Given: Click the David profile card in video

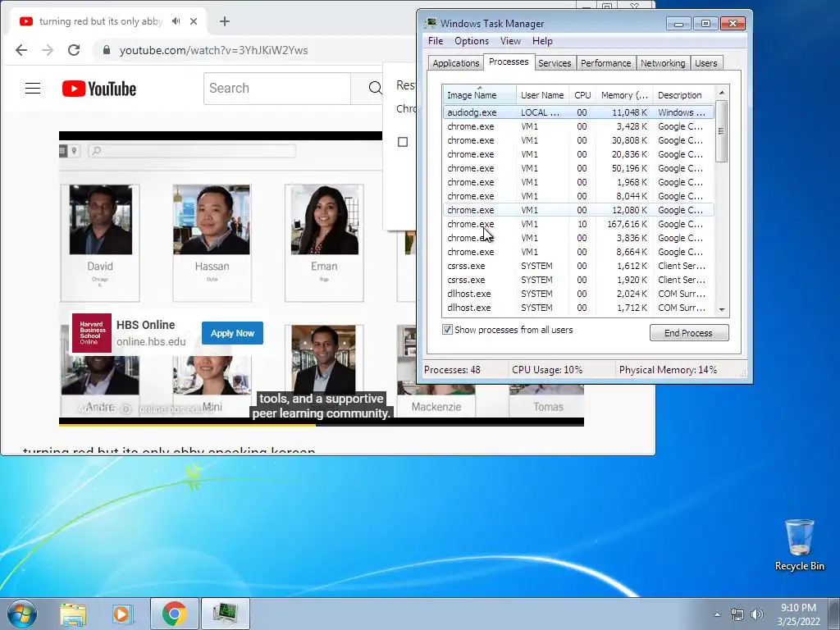Looking at the screenshot, I should tap(100, 243).
